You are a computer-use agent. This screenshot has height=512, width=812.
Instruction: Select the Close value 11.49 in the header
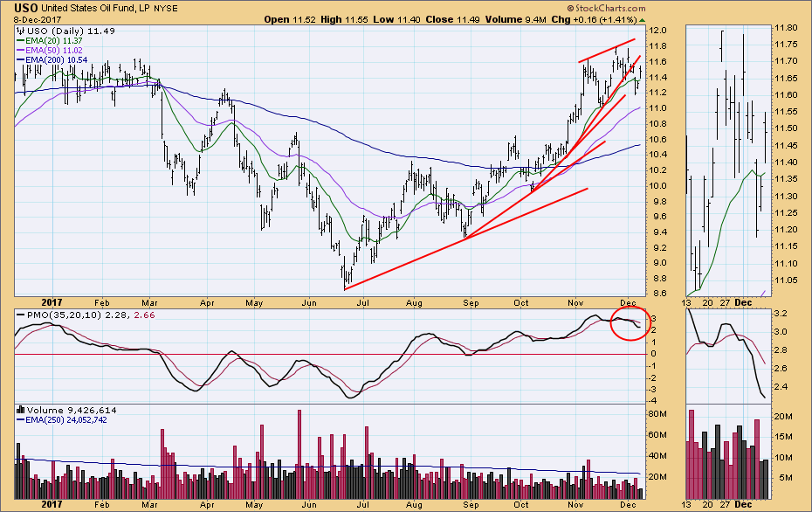coord(468,20)
